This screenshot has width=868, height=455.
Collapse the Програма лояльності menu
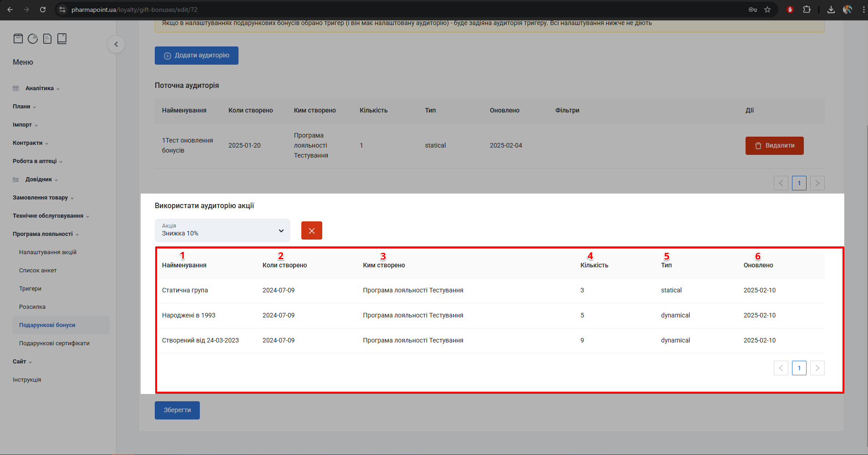tap(46, 234)
